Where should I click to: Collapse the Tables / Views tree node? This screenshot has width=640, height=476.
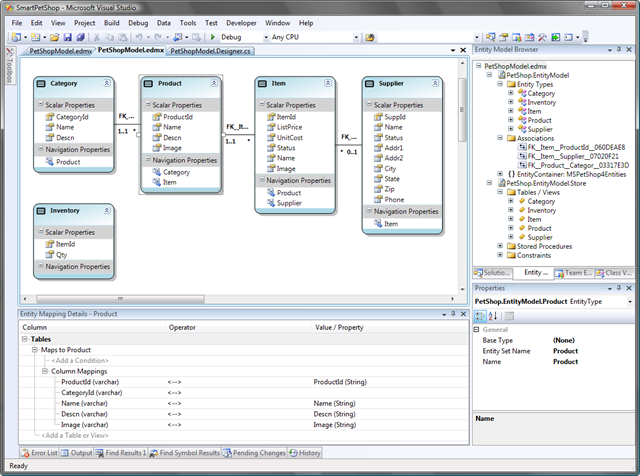pyautogui.click(x=500, y=192)
